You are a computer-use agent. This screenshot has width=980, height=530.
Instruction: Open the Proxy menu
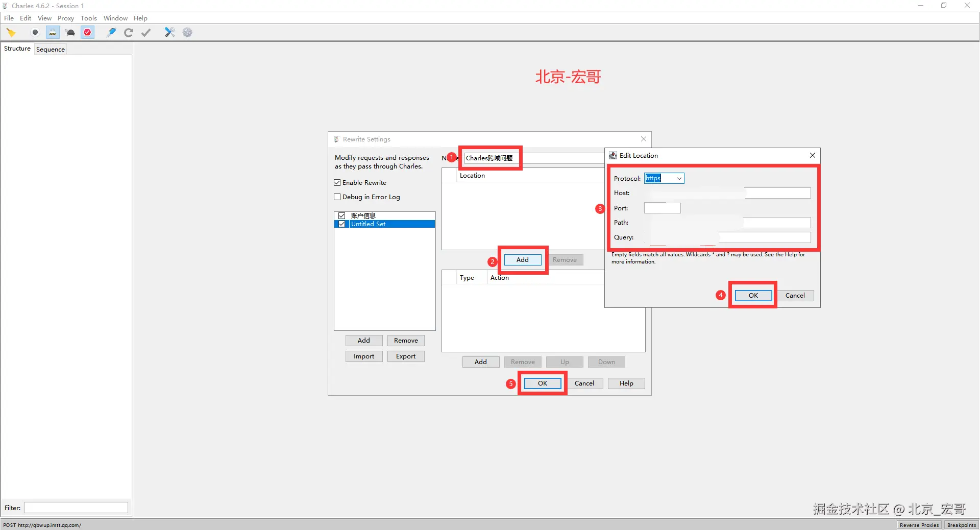click(x=66, y=18)
